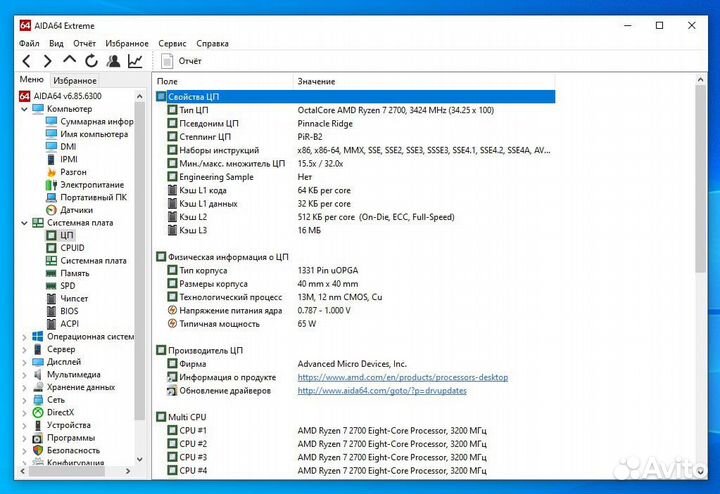Select the Свойства ЦП header row

click(x=355, y=96)
